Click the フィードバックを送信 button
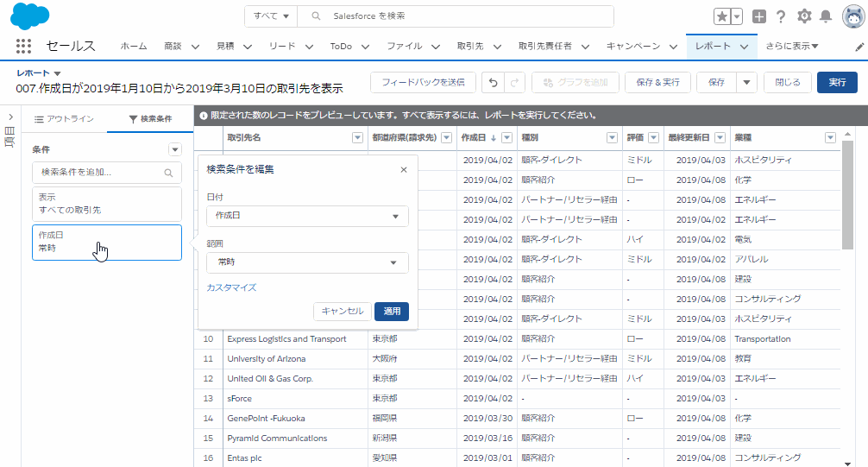Viewport: 868px width, 467px height. click(x=424, y=83)
